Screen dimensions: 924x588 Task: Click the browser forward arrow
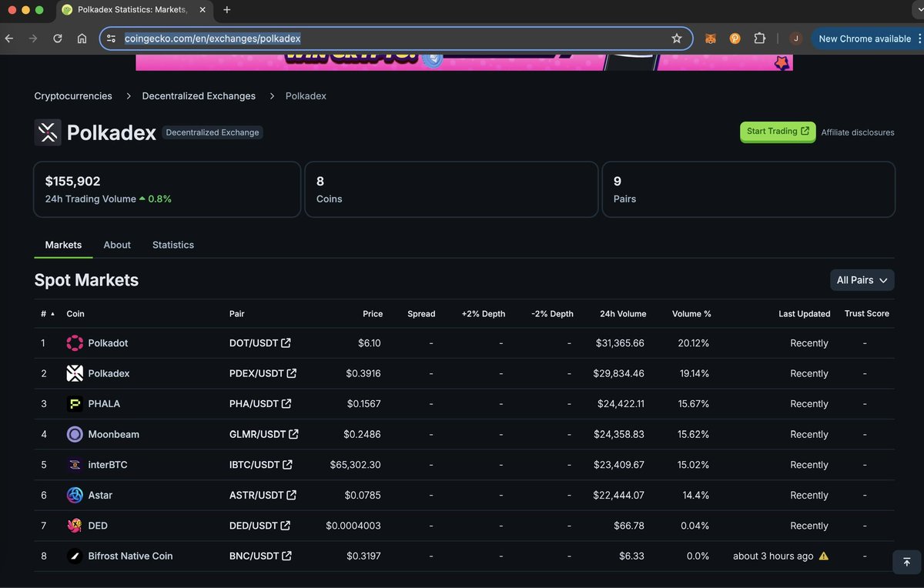click(x=33, y=38)
